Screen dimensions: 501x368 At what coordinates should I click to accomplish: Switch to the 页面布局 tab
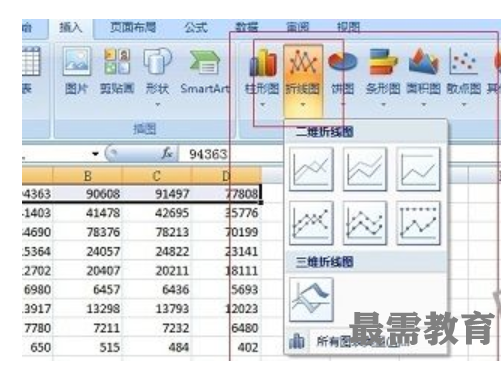click(133, 27)
